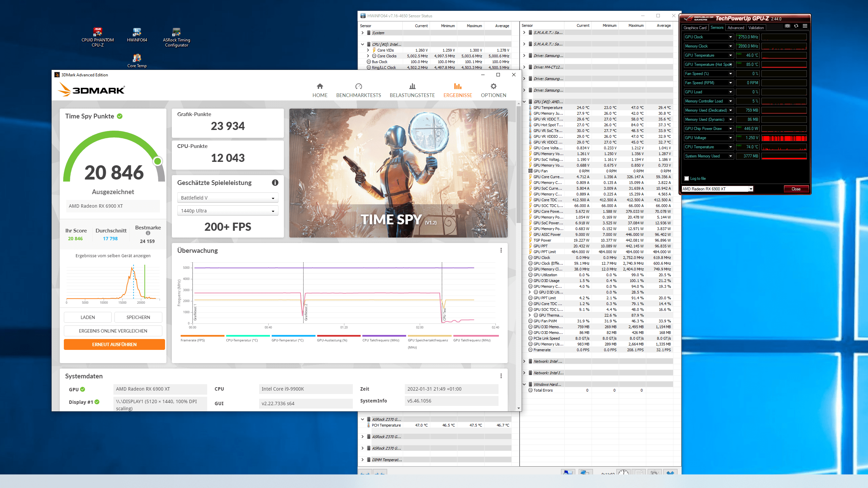
Task: Click Framerate (FPS) orange legend swatch
Action: [202, 336]
